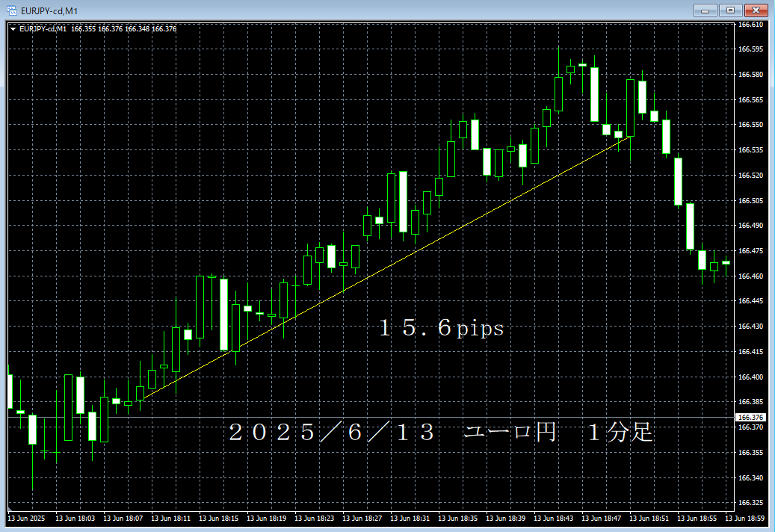Viewport: 775px width, 532px height.
Task: Click the EURJPY-cd,M1 title bar text
Action: pos(49,11)
